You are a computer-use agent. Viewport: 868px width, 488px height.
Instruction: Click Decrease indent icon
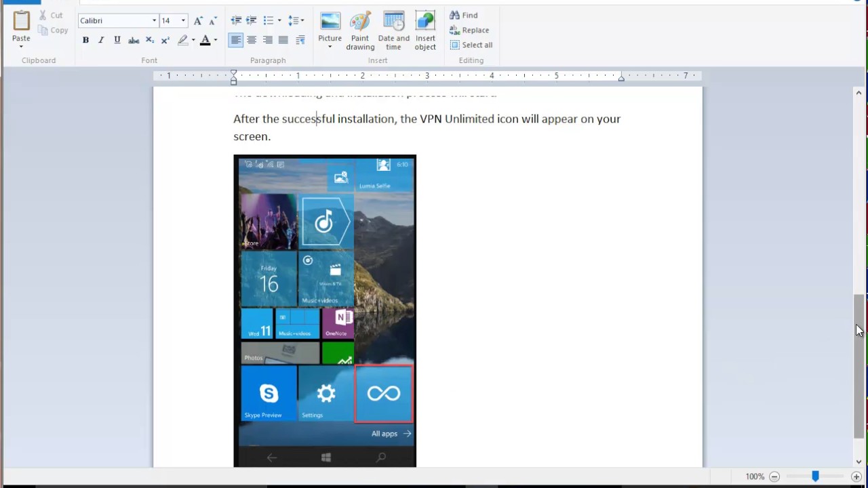(x=236, y=20)
